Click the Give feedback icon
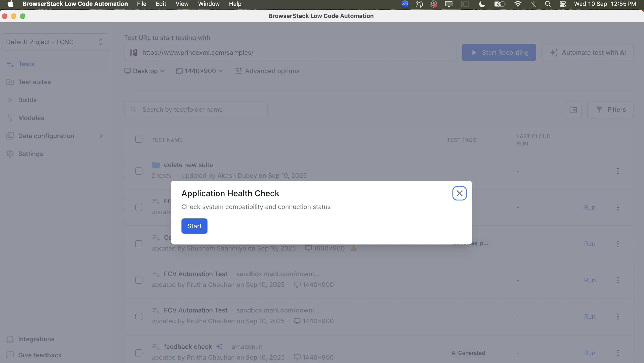Image resolution: width=644 pixels, height=363 pixels. click(10, 355)
